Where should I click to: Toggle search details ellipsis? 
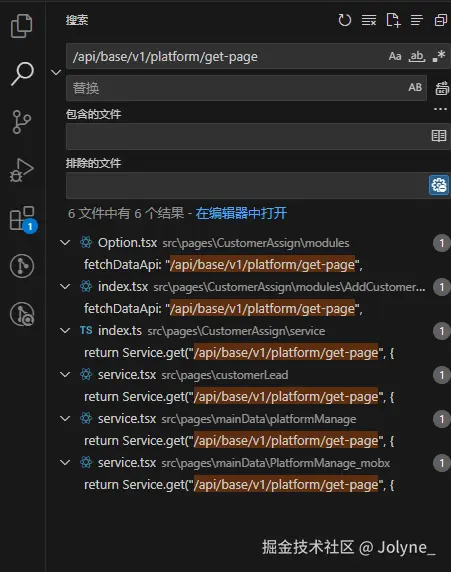pos(440,109)
